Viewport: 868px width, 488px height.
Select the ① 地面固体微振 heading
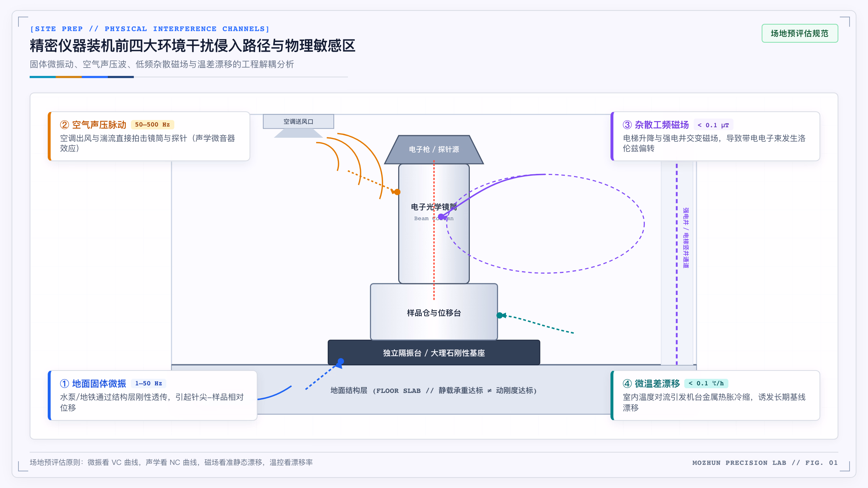pos(93,384)
